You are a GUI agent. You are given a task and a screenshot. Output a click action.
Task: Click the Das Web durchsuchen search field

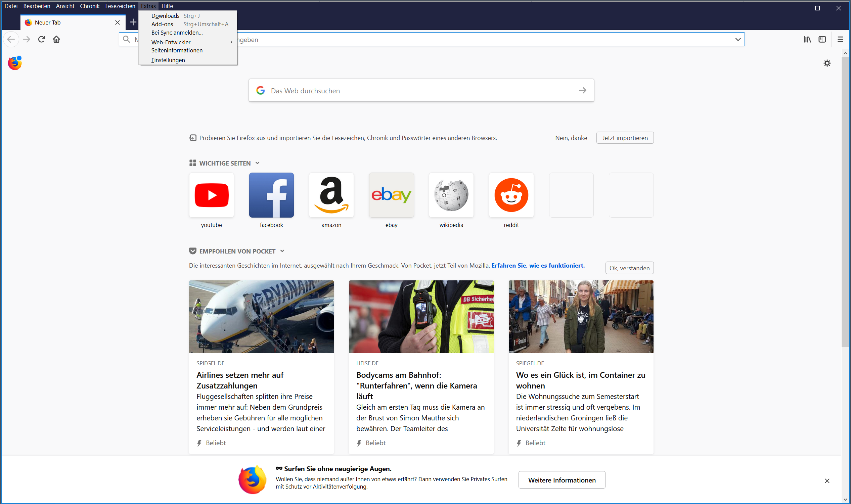421,91
